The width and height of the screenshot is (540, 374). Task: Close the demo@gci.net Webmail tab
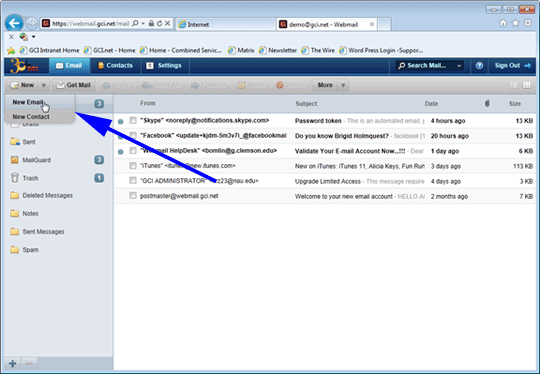[x=372, y=24]
